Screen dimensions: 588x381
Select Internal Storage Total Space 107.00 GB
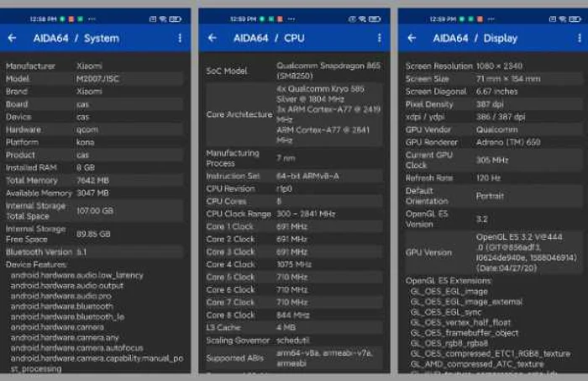pyautogui.click(x=94, y=211)
